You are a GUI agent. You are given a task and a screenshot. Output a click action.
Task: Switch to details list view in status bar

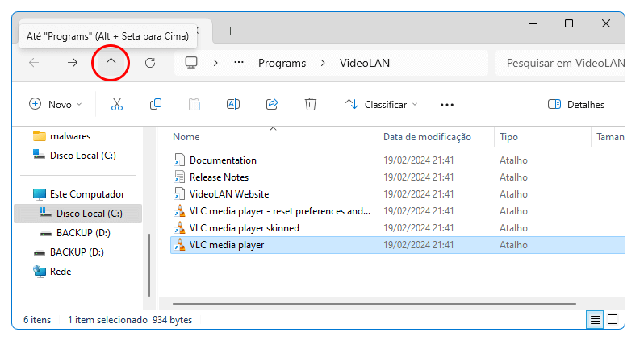(x=595, y=319)
